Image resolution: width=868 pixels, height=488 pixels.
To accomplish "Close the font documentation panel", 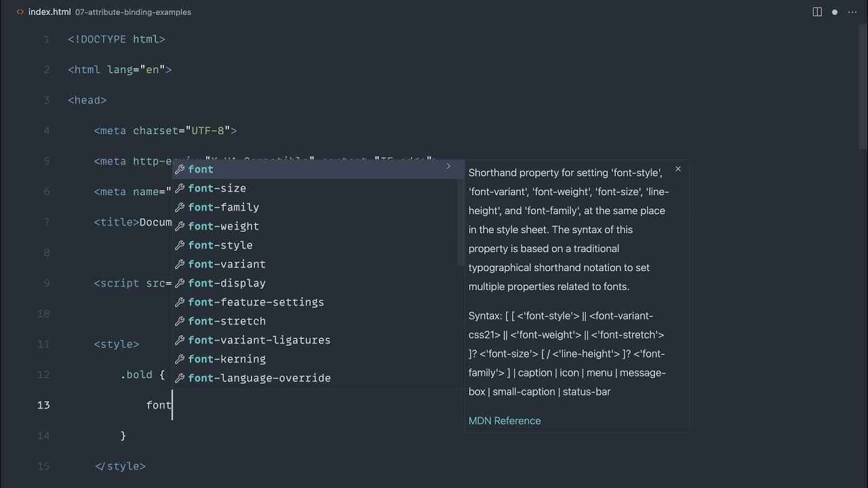I will (677, 169).
